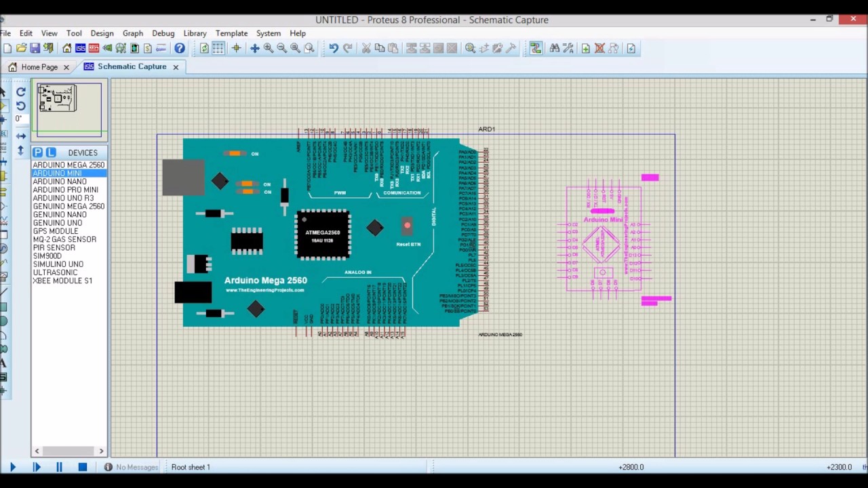The height and width of the screenshot is (488, 868).
Task: Click the Home Page house icon in the toolbar
Action: [66, 48]
